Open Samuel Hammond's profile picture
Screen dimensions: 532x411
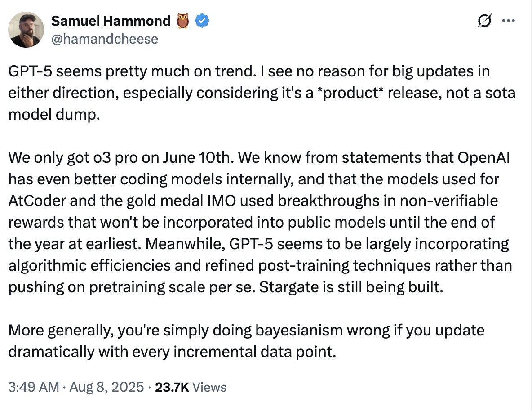coord(26,30)
